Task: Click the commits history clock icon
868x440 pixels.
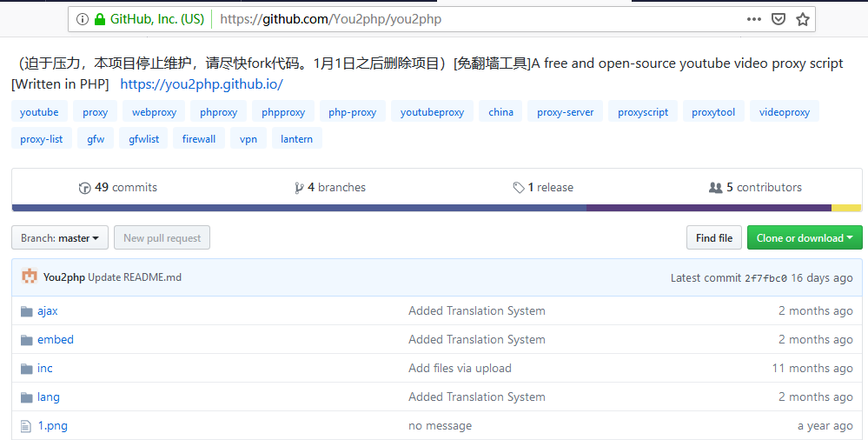Action: 84,188
